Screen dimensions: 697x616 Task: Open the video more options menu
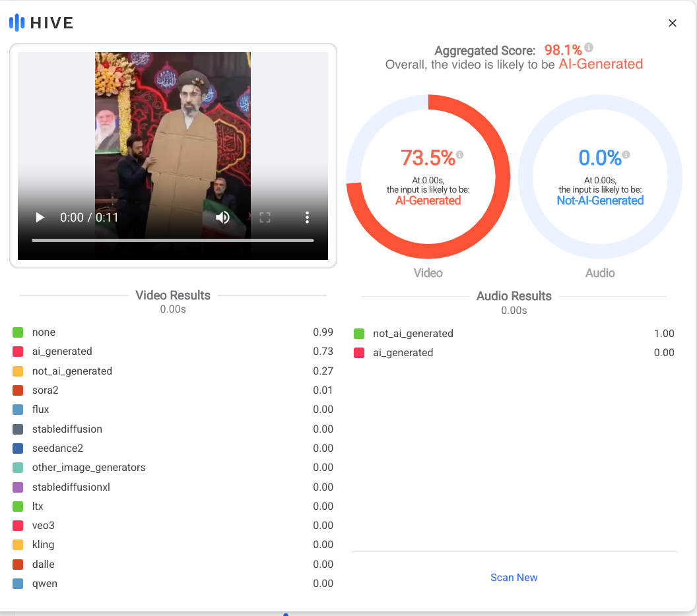coord(307,218)
